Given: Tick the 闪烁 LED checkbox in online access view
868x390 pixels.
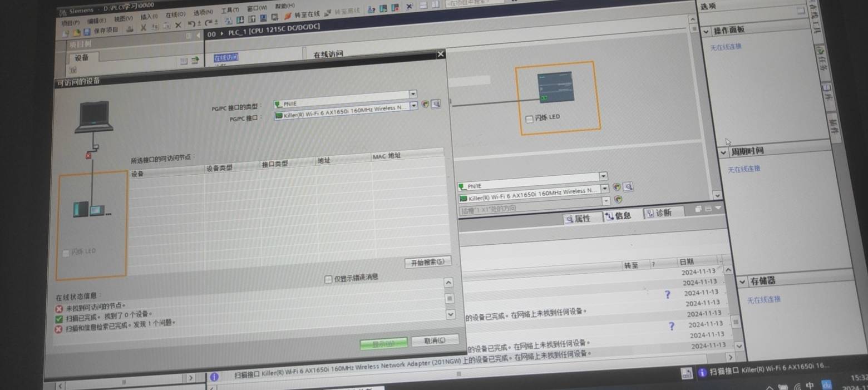Looking at the screenshot, I should click(x=529, y=119).
